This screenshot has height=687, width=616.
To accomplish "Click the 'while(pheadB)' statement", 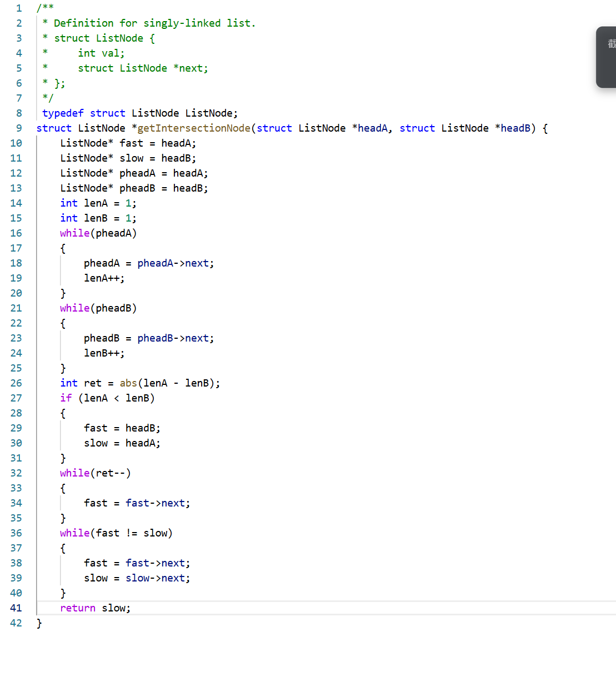I will [98, 308].
